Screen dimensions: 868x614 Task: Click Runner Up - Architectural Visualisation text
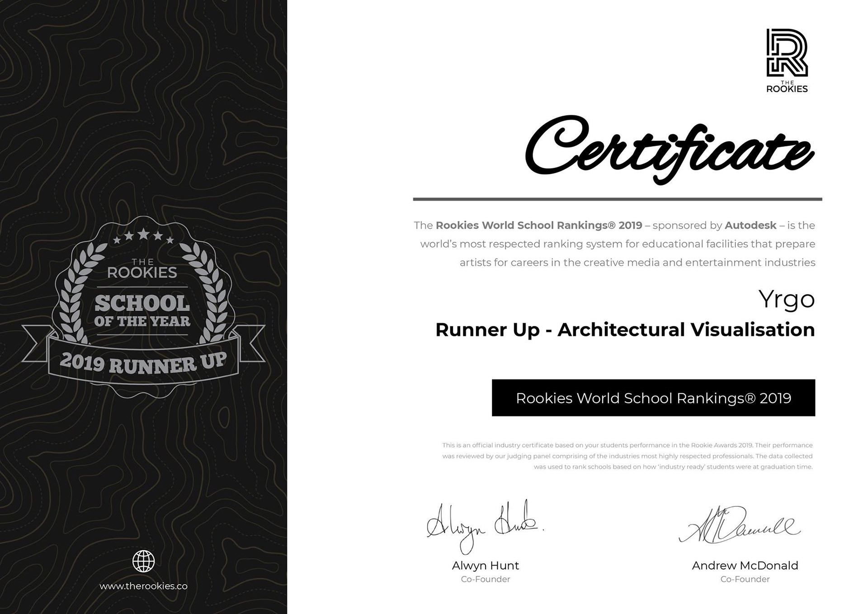pos(625,330)
